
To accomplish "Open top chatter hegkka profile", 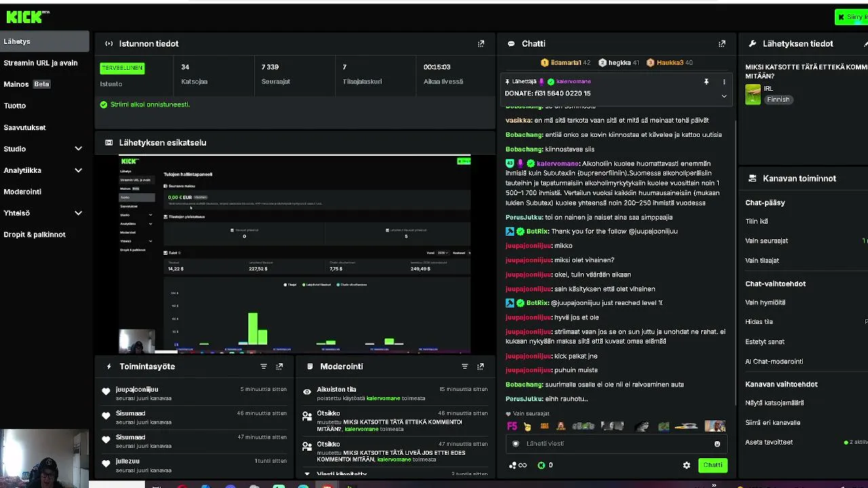I will coord(619,62).
